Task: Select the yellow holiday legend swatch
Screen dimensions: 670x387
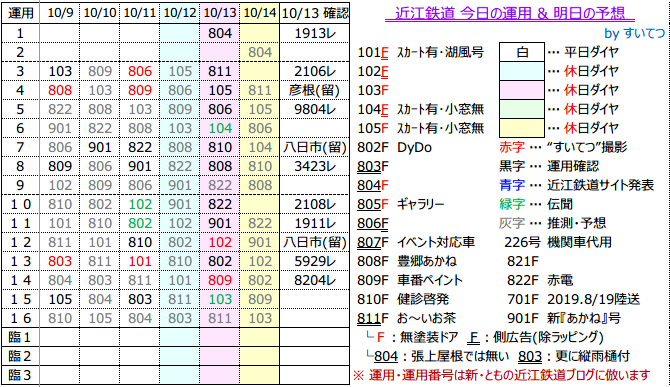Action: coord(522,128)
